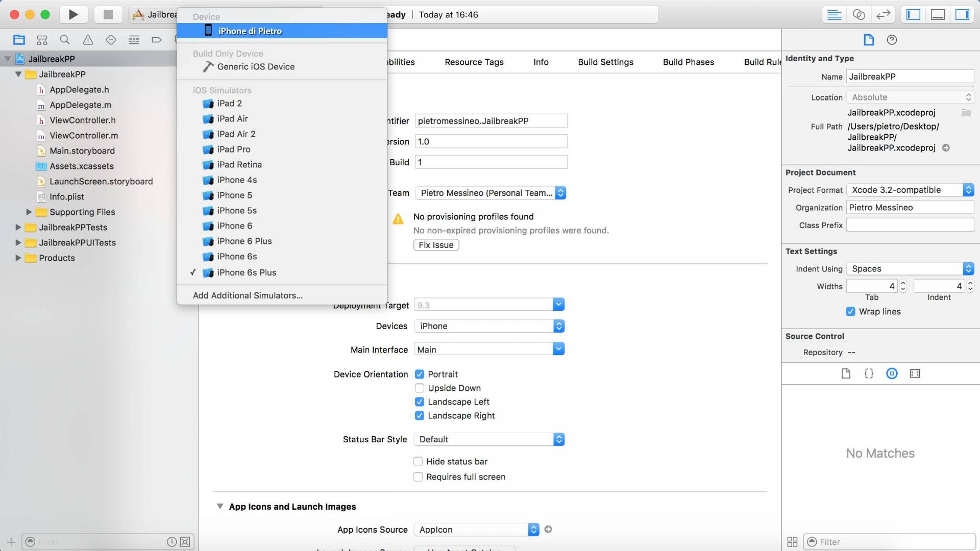Open the Team dropdown
The height and width of the screenshot is (551, 980).
pos(491,193)
